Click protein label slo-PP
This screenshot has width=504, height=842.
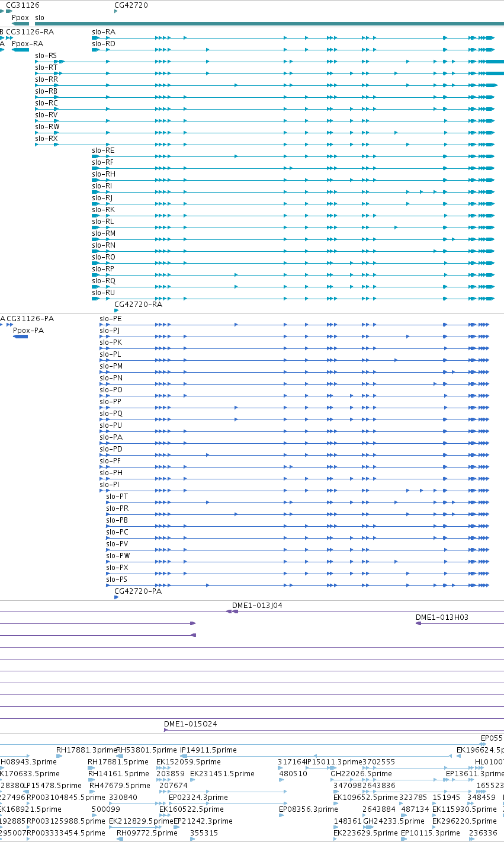tap(111, 402)
